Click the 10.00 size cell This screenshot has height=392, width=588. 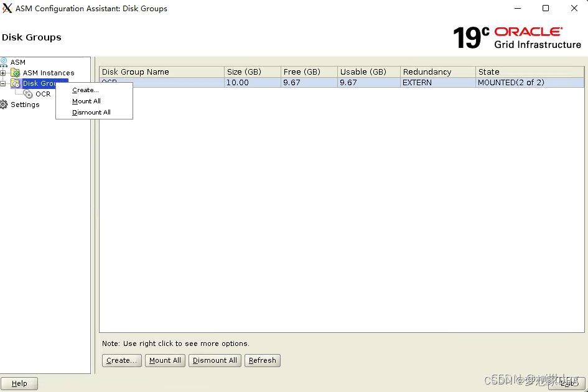tap(253, 83)
